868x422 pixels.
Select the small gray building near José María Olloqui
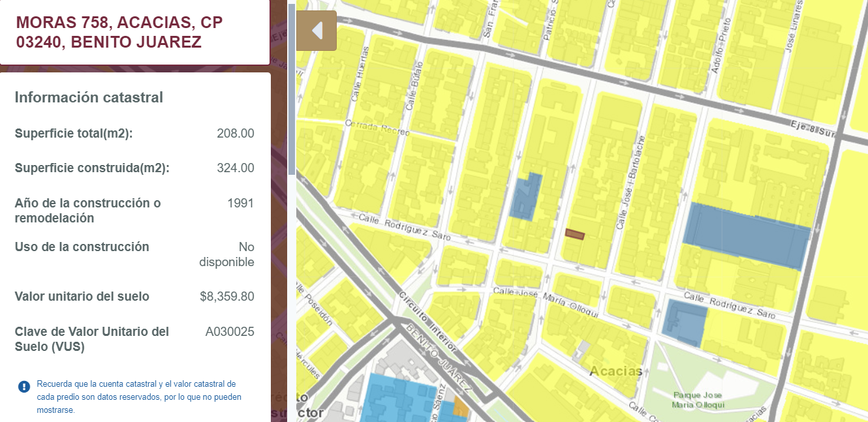click(x=581, y=350)
